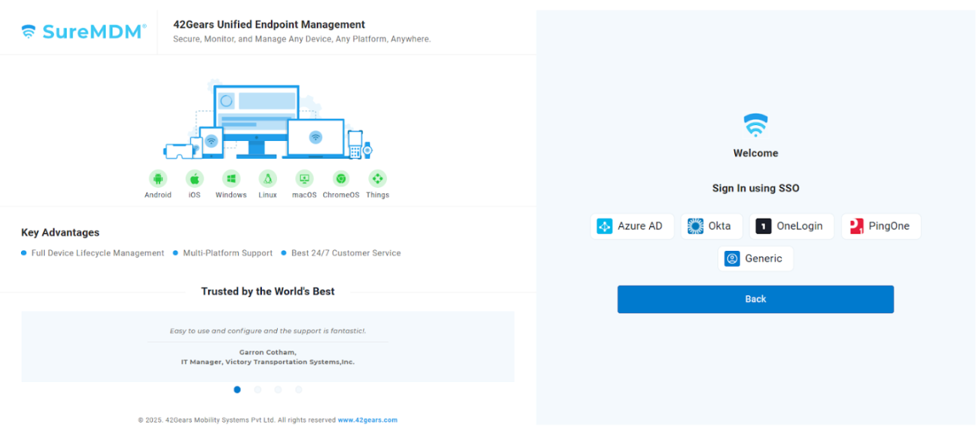
Task: Switch to the second testimonial carousel dot
Action: 258,390
